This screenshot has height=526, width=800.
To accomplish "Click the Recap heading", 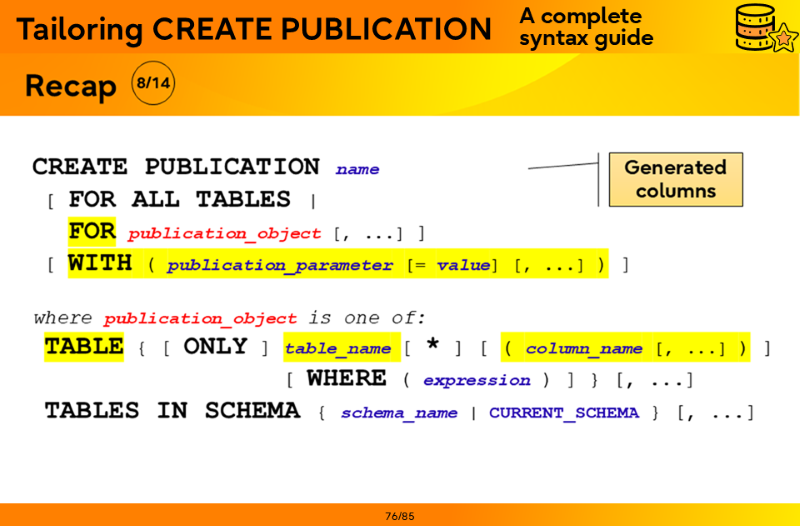I will [70, 86].
